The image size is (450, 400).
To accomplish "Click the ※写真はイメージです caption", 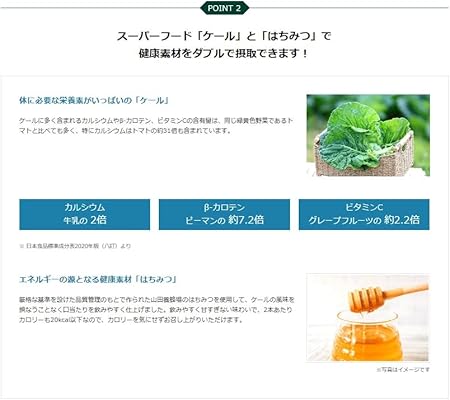I will tap(403, 370).
